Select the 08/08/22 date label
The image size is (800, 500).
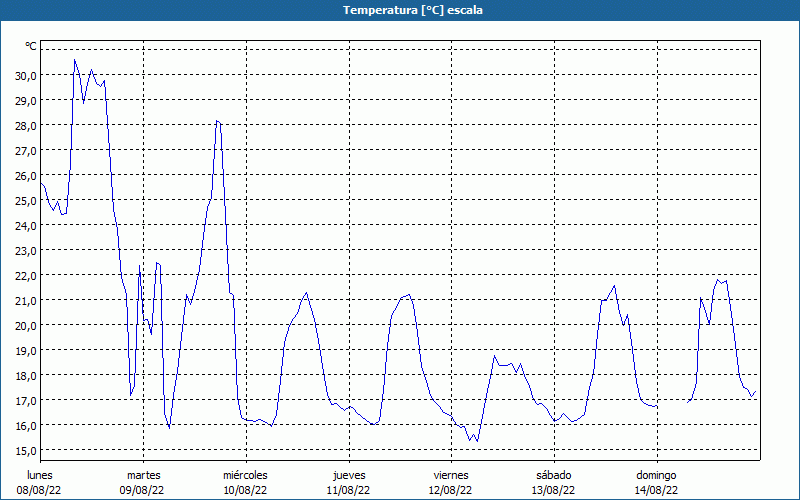[x=39, y=490]
